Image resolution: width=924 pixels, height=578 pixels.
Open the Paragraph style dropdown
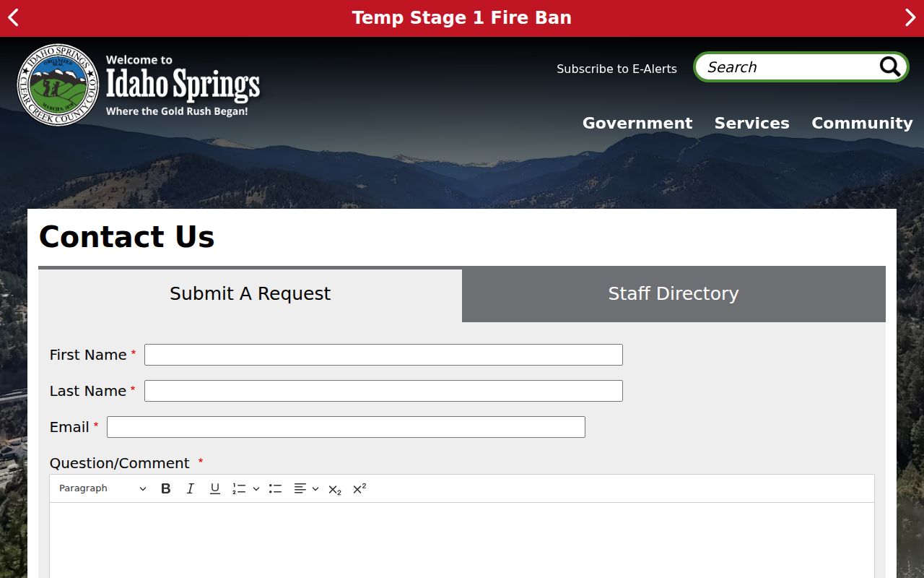(103, 489)
